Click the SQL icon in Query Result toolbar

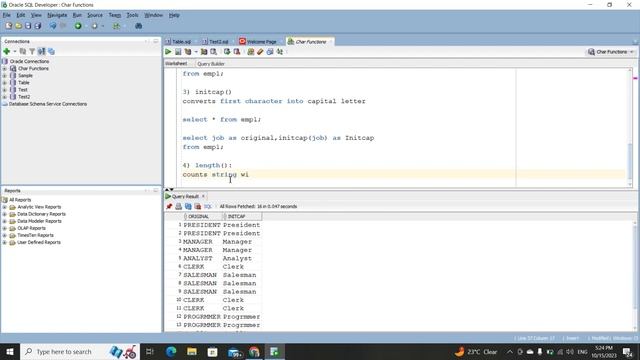tap(208, 207)
